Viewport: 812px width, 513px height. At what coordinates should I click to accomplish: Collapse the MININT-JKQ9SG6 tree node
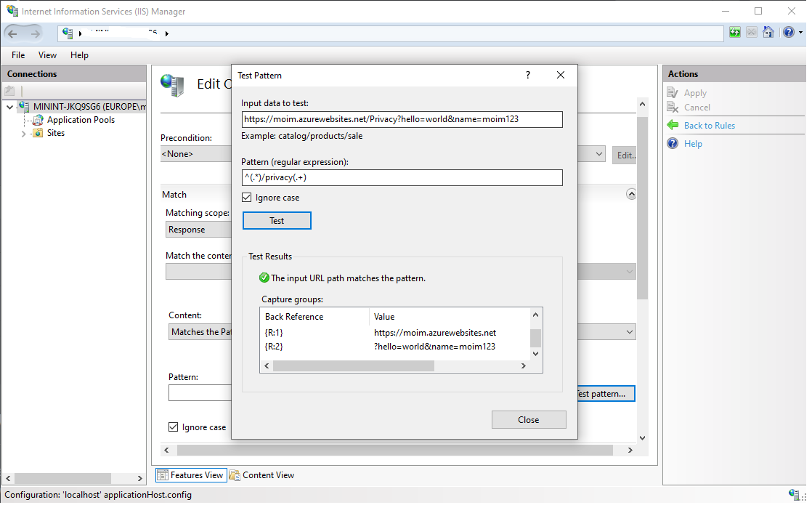pyautogui.click(x=10, y=108)
